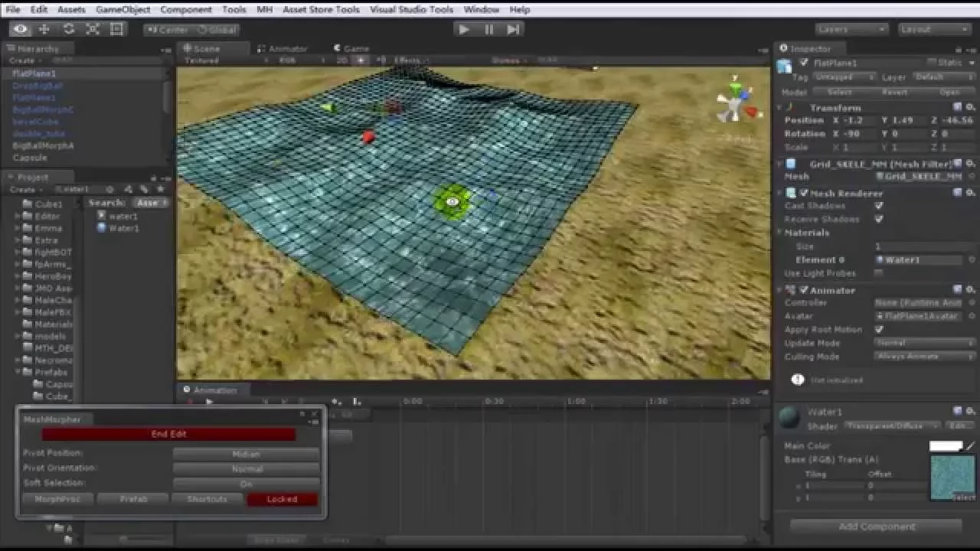
Task: Step one frame forward
Action: pyautogui.click(x=513, y=29)
